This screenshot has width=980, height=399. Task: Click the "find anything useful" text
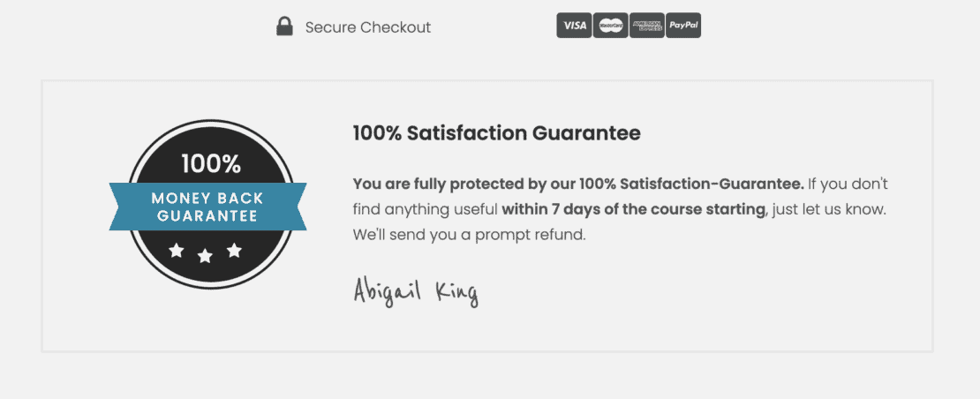tap(426, 210)
